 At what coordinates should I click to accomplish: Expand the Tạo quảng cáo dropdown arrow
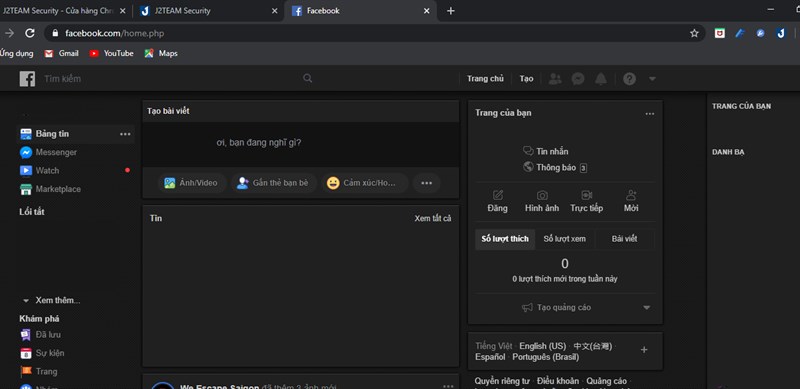[x=646, y=308]
